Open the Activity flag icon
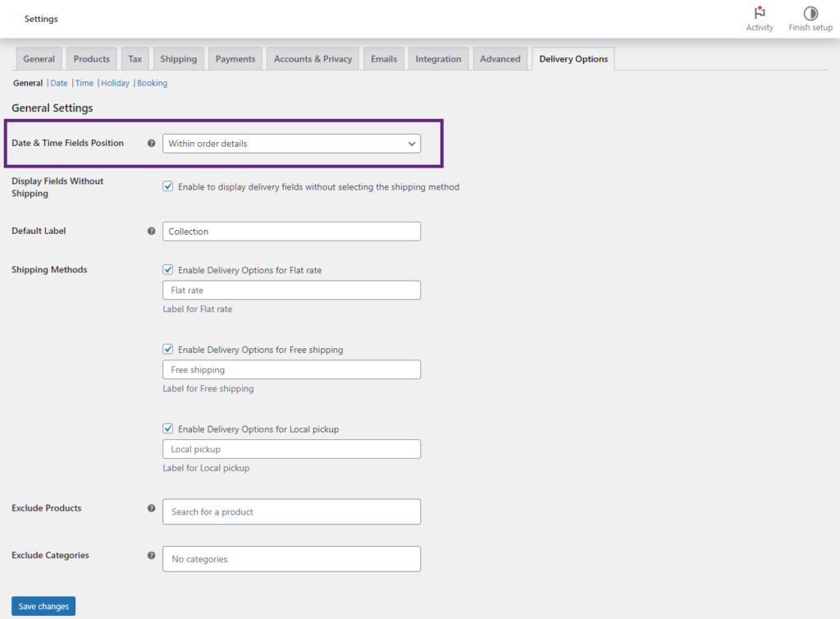The height and width of the screenshot is (619, 840). (759, 13)
